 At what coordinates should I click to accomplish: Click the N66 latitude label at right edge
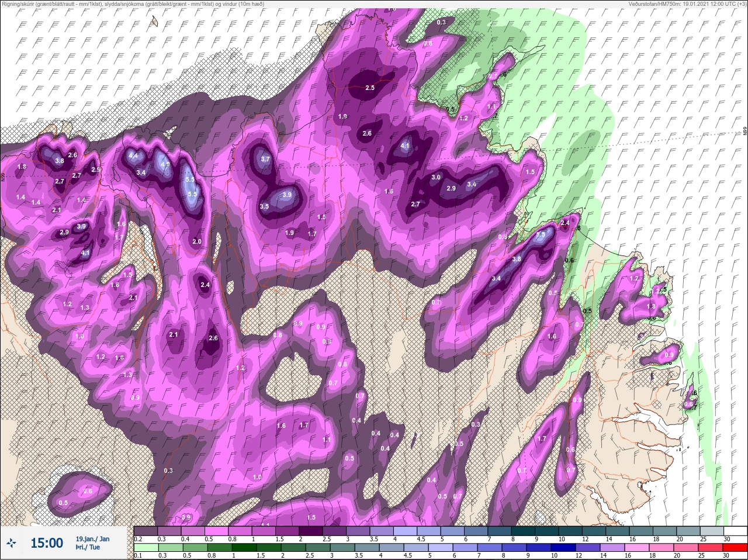tap(745, 132)
